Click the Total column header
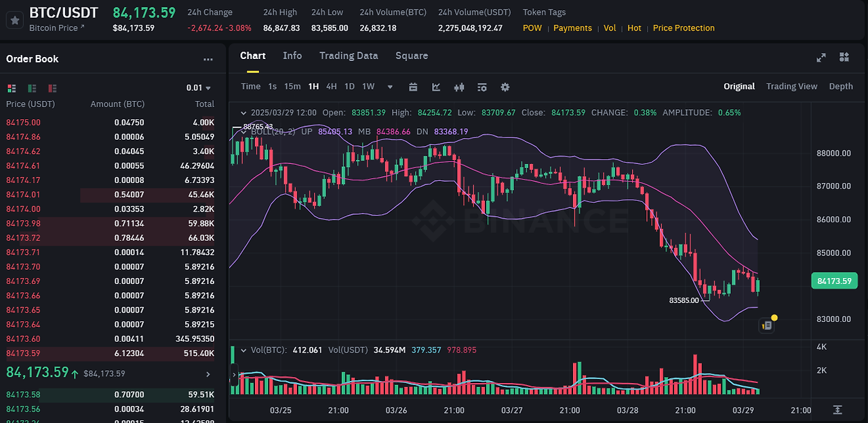Viewport: 868px width, 423px height. (x=204, y=104)
